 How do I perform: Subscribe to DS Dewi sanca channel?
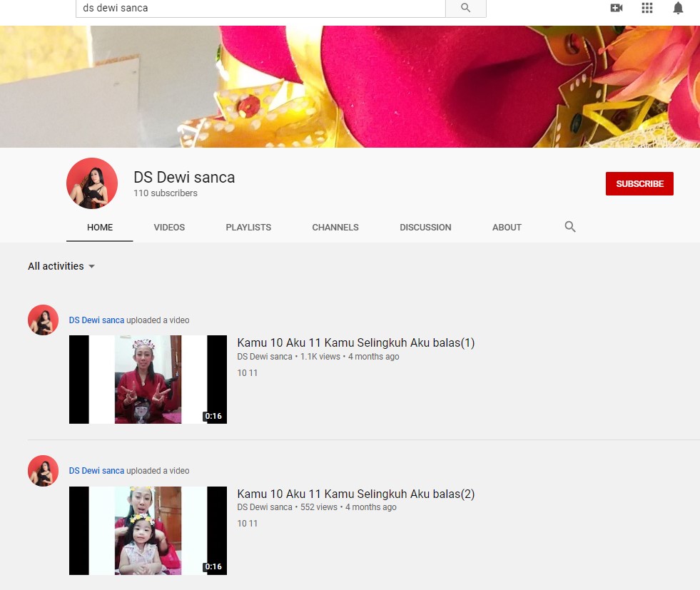(x=639, y=183)
